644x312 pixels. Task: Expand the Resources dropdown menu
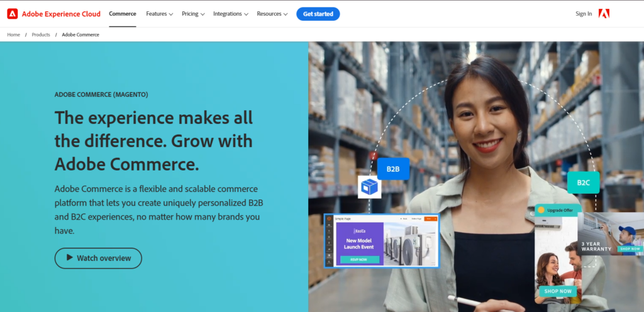coord(272,14)
